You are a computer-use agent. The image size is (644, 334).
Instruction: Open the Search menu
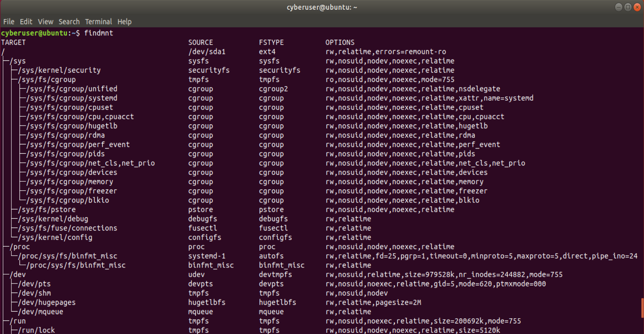(x=69, y=22)
